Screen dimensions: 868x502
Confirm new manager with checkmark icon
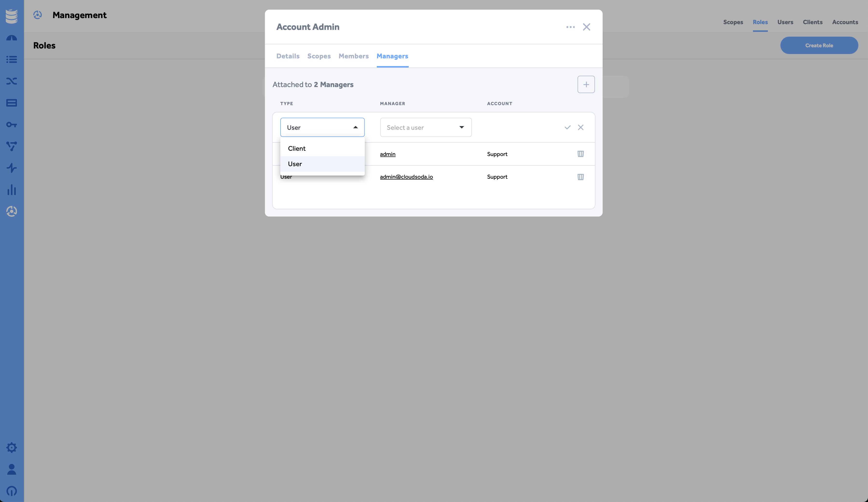click(x=568, y=127)
